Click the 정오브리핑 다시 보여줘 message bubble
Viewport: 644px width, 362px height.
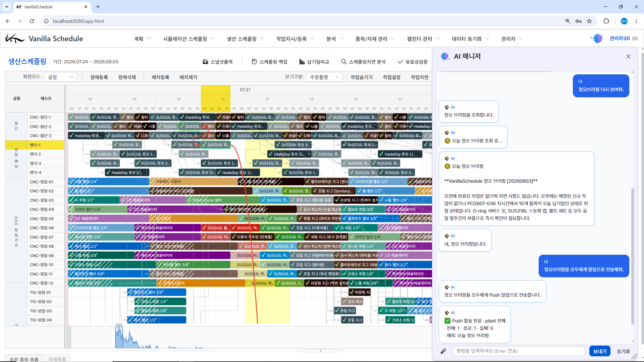[601, 86]
